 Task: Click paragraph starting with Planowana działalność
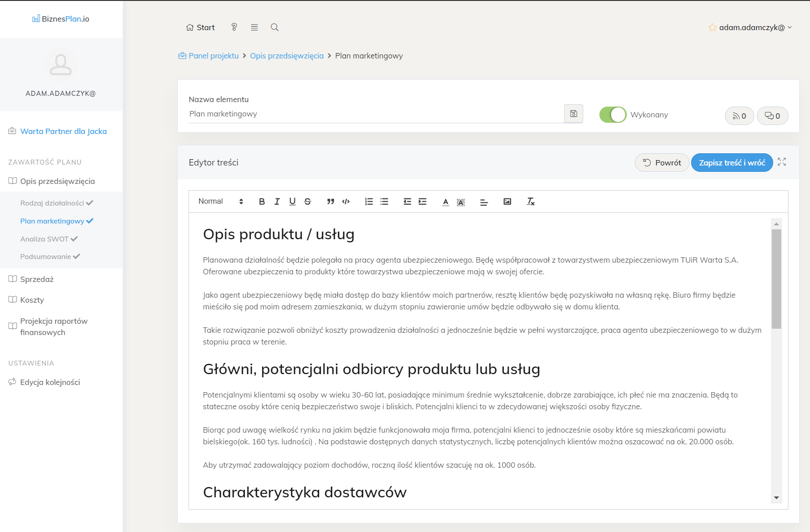coord(471,266)
